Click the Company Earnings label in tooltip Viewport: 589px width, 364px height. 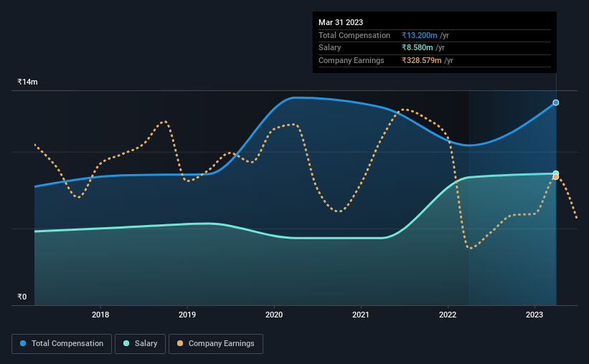[x=352, y=60]
